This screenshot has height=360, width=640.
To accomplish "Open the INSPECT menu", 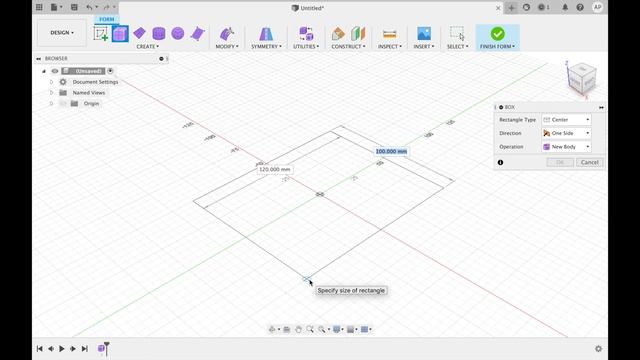I will (x=389, y=47).
